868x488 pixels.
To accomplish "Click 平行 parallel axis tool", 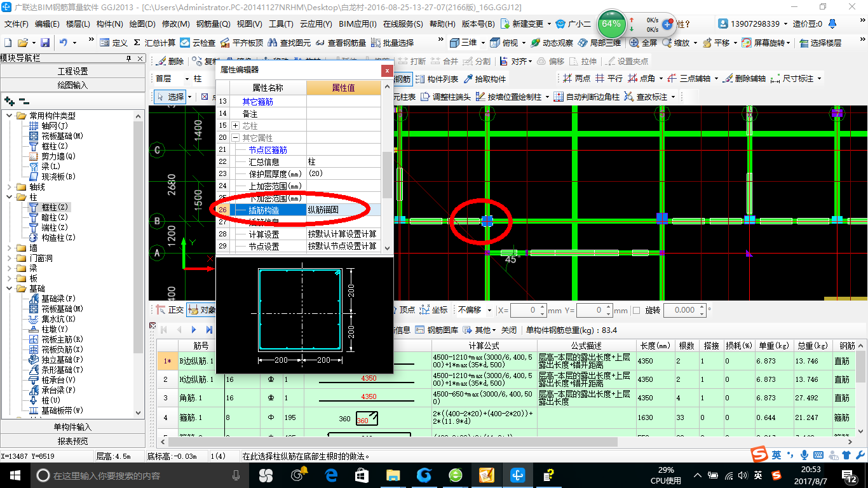I will (609, 79).
